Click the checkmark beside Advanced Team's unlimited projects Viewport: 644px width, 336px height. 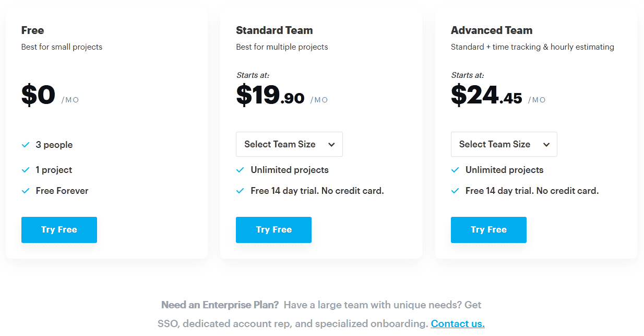click(x=455, y=170)
